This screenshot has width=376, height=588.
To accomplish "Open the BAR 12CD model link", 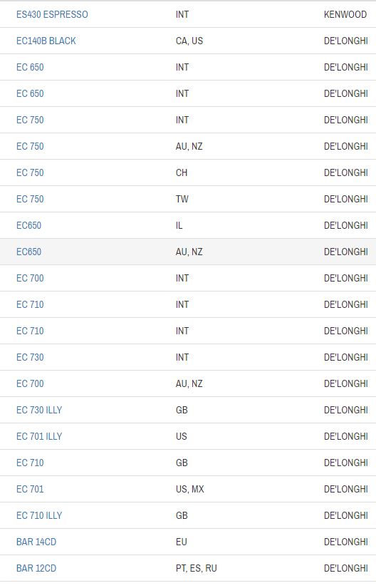I will pos(36,568).
